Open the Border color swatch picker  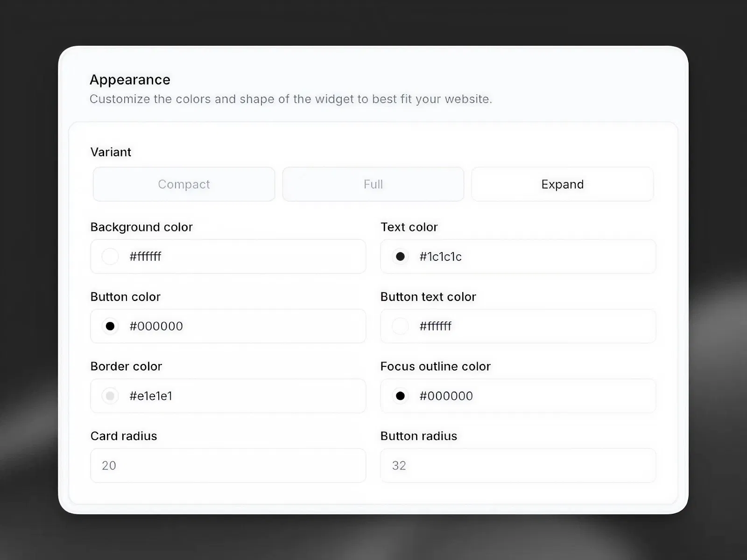[110, 396]
